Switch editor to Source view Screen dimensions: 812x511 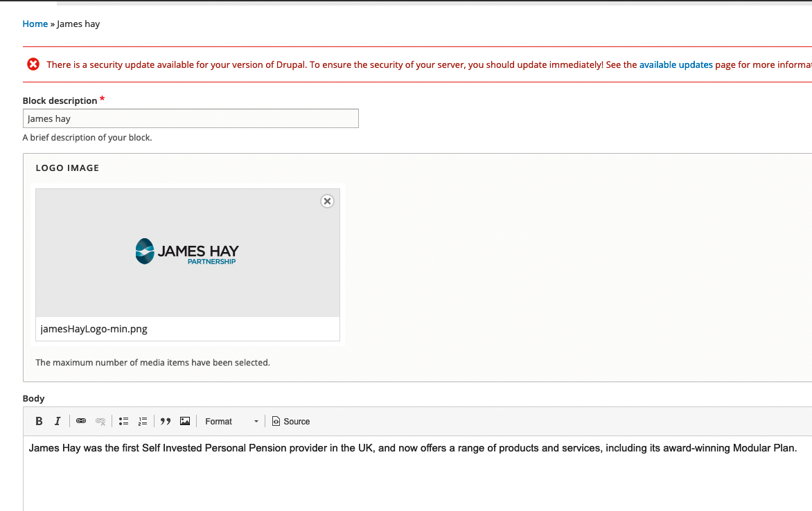(291, 422)
